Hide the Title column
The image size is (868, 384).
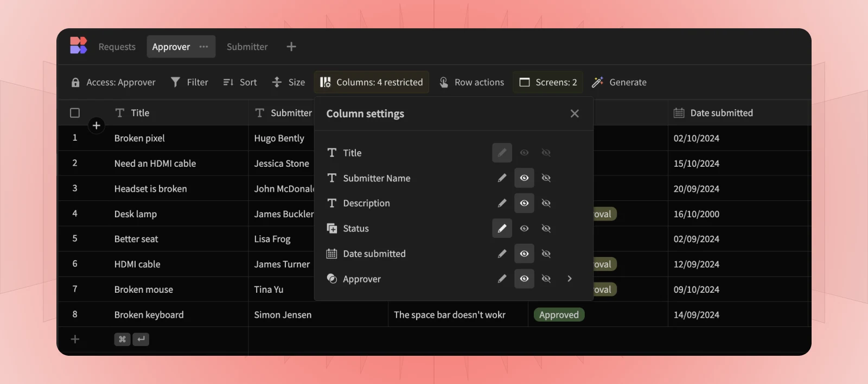[x=546, y=153]
